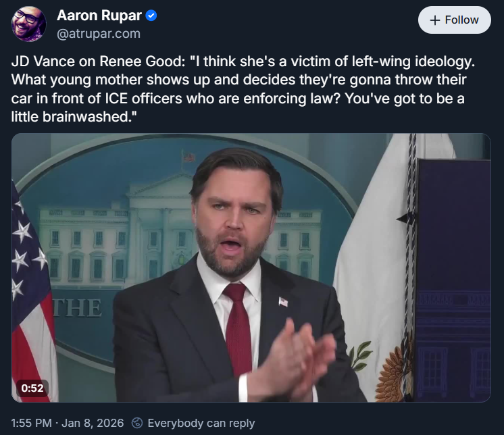
Task: Open the 1:55 PM post timestamp
Action: pyautogui.click(x=32, y=424)
